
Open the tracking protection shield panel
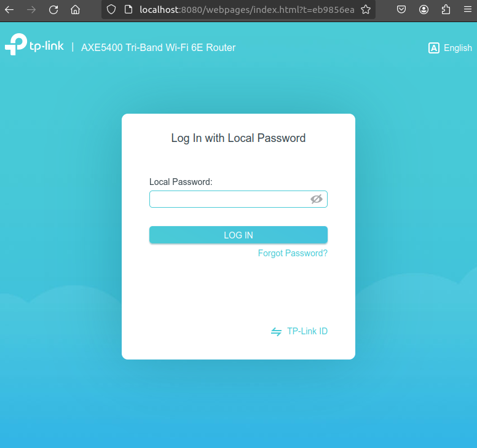(x=111, y=10)
